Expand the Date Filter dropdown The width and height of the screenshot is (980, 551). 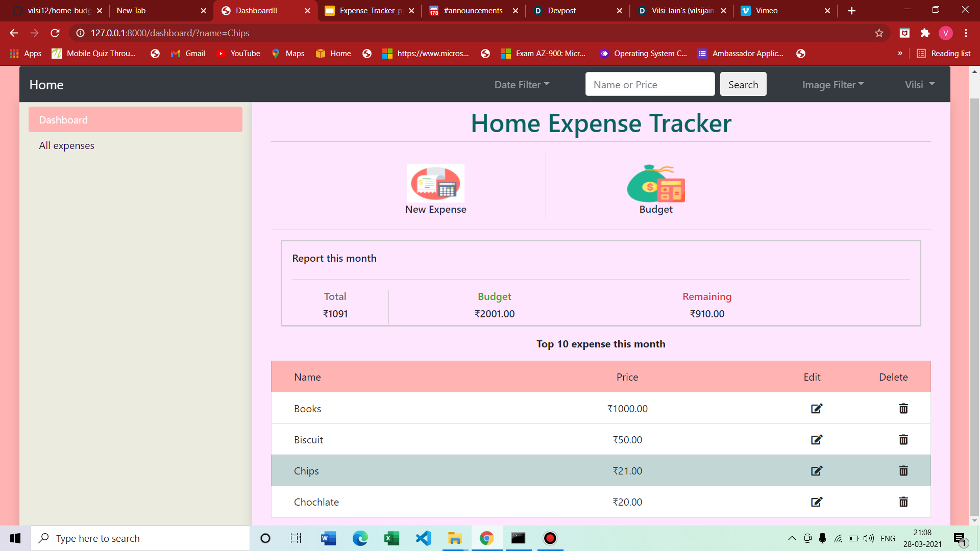tap(521, 85)
